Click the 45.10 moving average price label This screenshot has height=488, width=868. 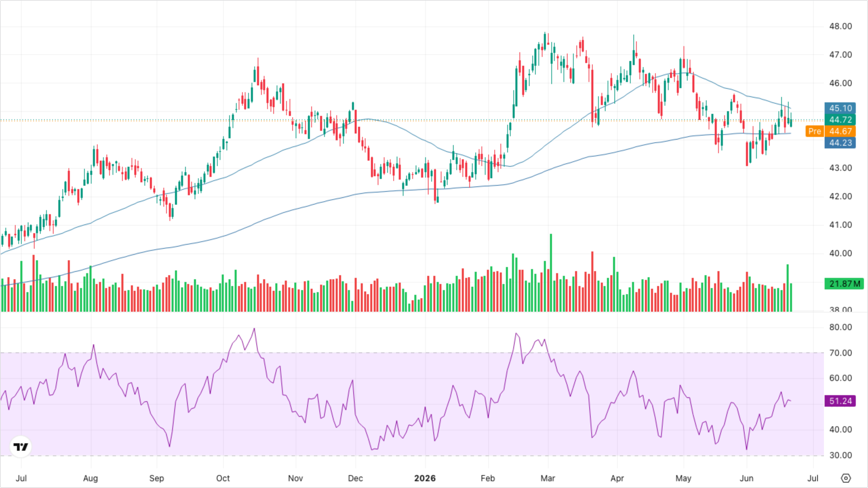tap(840, 108)
